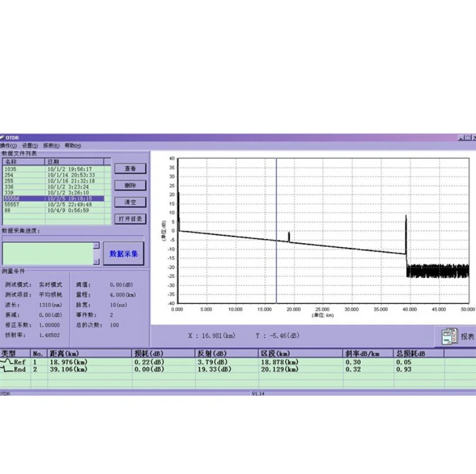Click the X : 16.981(km) cursor readout

(x=212, y=335)
